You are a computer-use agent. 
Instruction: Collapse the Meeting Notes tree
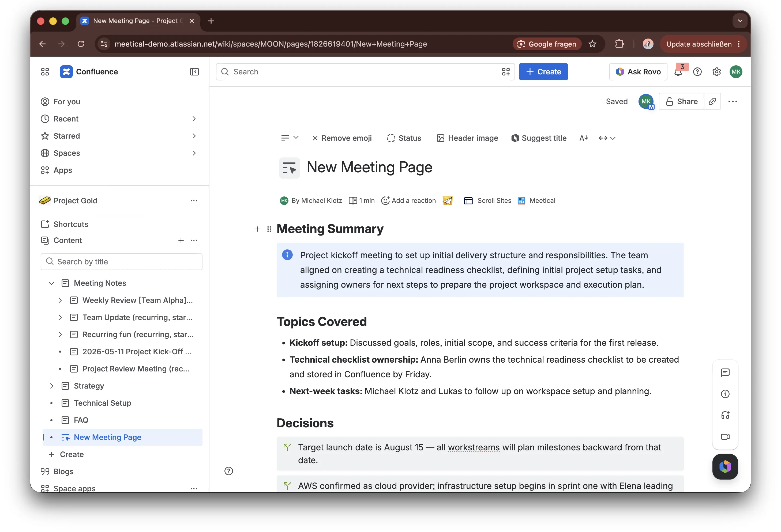51,283
